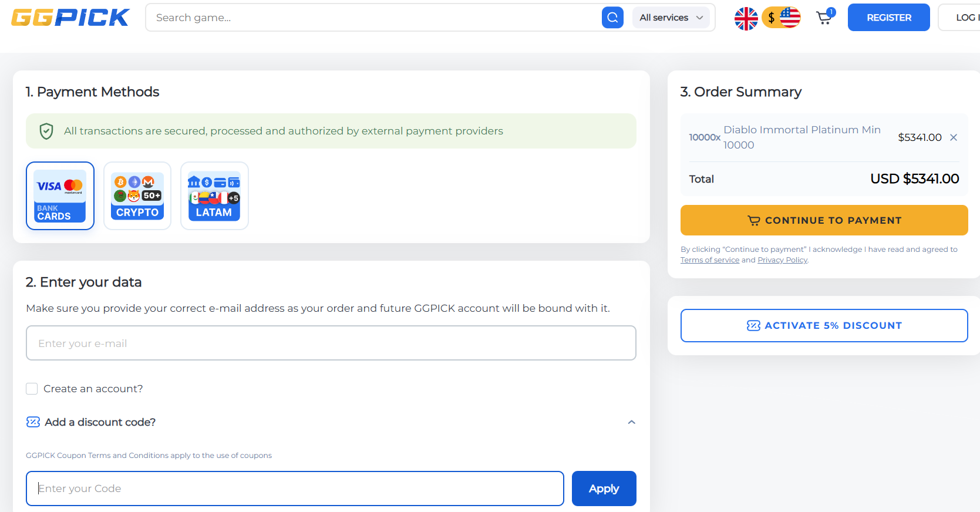
Task: Open the Privacy Policy link
Action: click(782, 260)
